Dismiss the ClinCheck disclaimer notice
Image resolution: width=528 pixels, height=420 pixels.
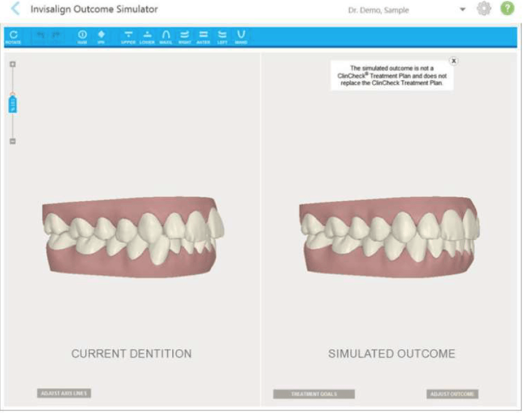[x=454, y=61]
